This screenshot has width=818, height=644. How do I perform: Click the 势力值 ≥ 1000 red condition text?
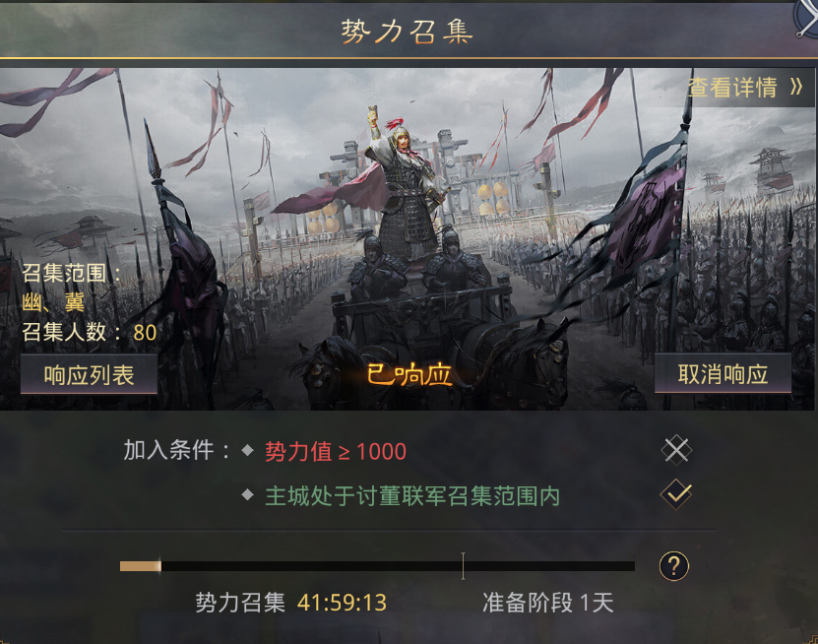point(336,451)
